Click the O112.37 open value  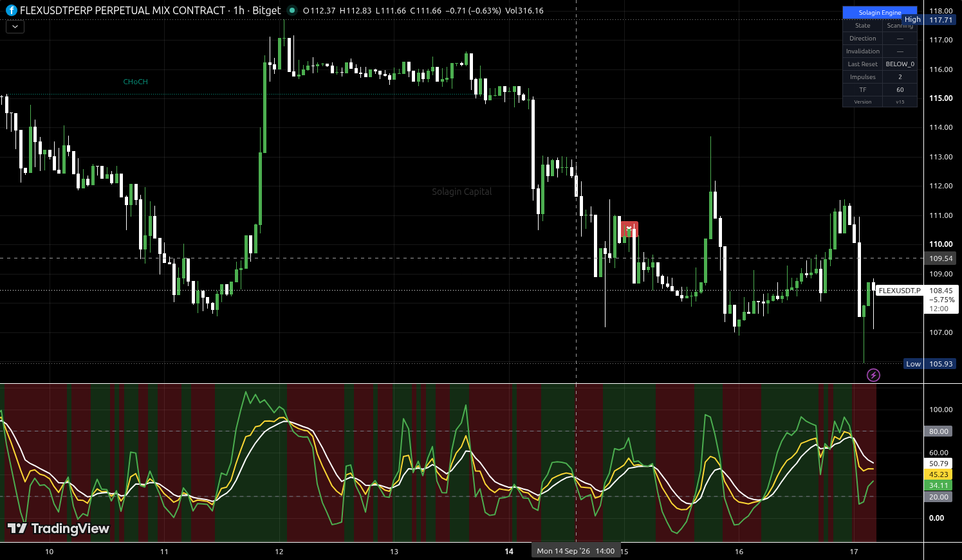tap(319, 11)
